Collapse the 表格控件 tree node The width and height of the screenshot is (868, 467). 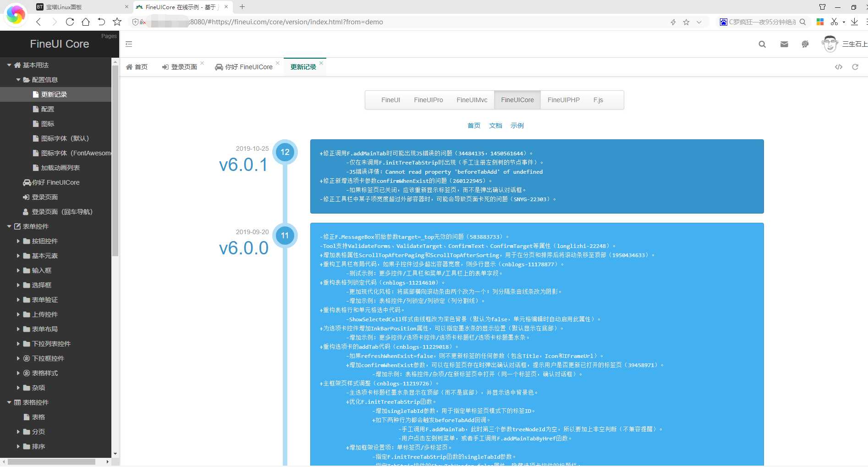(9, 402)
